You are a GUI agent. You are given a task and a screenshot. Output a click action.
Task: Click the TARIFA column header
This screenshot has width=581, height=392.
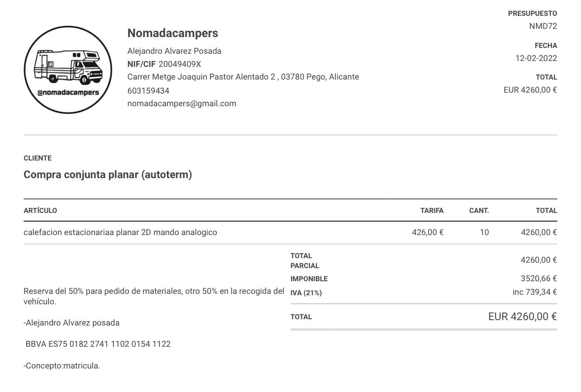point(432,210)
